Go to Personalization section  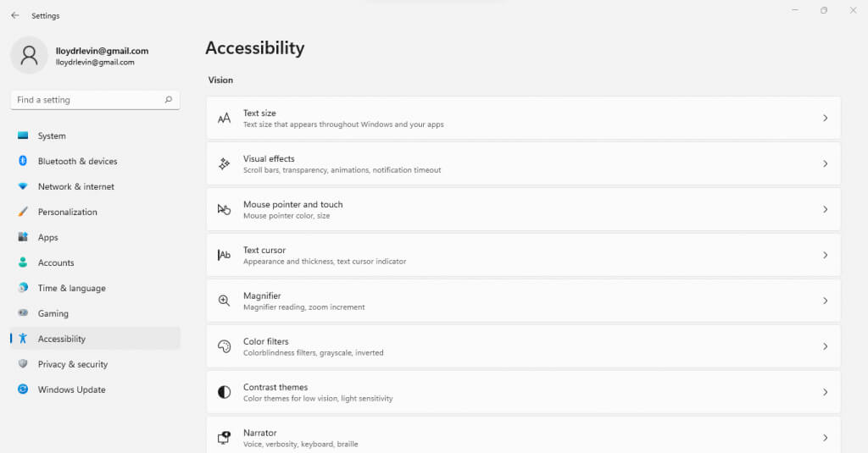[x=67, y=212]
